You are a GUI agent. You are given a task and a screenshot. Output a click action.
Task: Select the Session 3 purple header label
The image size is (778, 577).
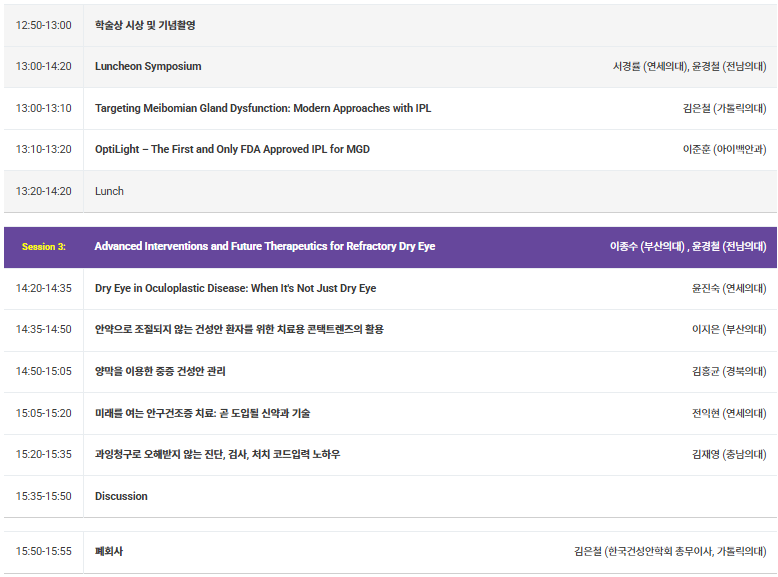click(44, 247)
